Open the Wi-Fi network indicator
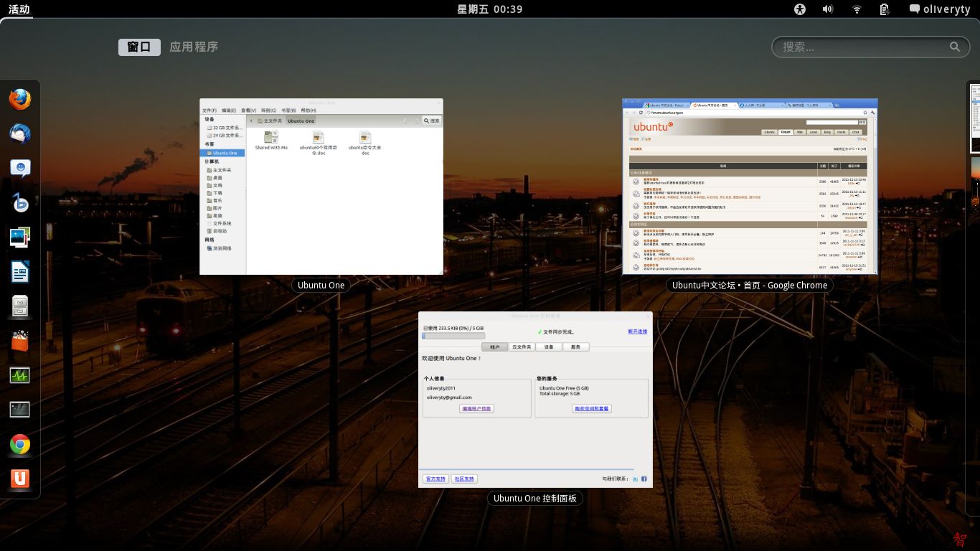Viewport: 980px width, 551px height. 857,9
